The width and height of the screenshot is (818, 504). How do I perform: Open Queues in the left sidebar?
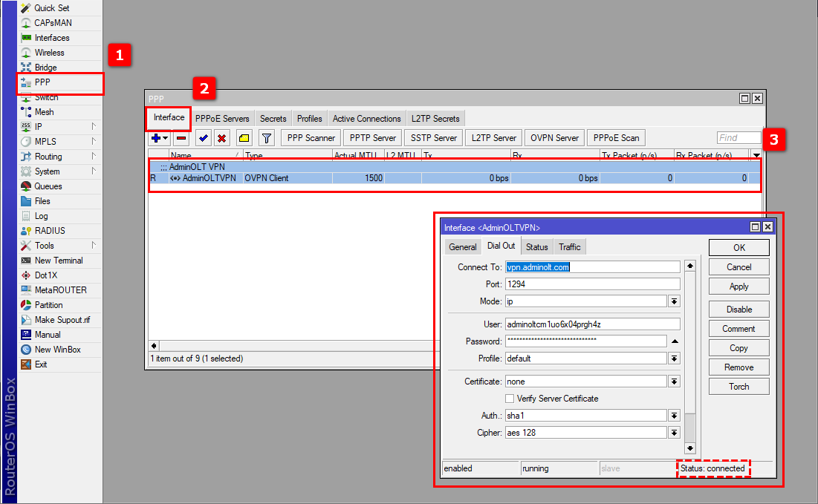[48, 186]
